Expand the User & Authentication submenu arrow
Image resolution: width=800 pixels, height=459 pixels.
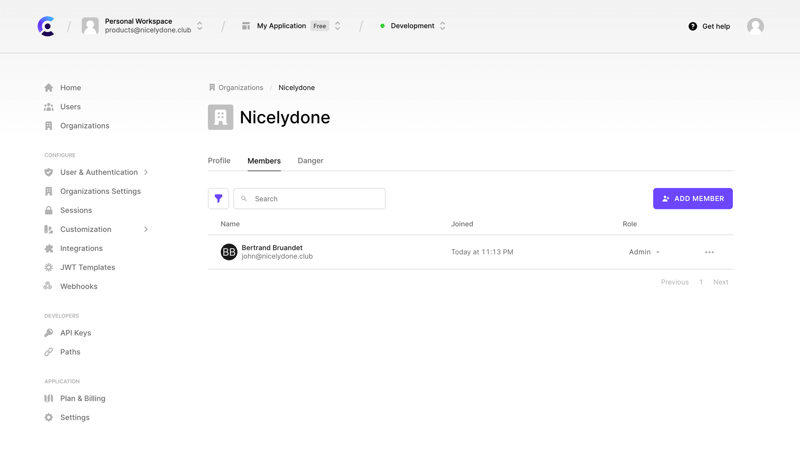146,172
